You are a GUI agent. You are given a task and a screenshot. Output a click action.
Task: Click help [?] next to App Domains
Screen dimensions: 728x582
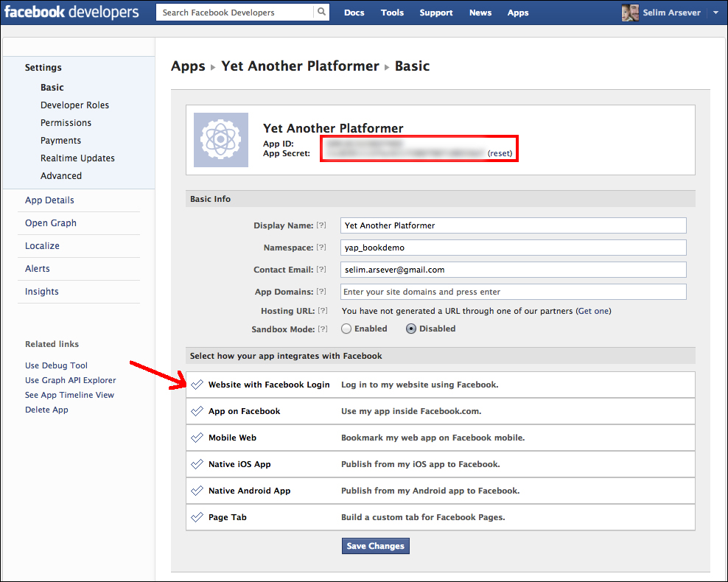321,292
